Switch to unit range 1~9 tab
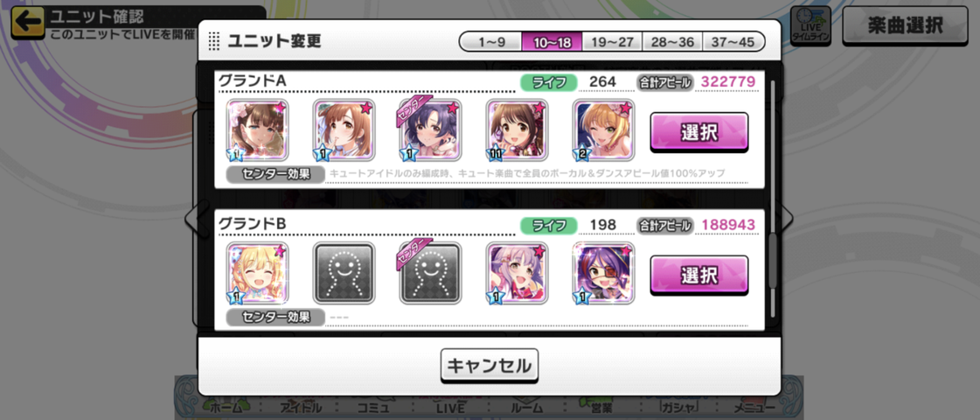 click(x=491, y=42)
